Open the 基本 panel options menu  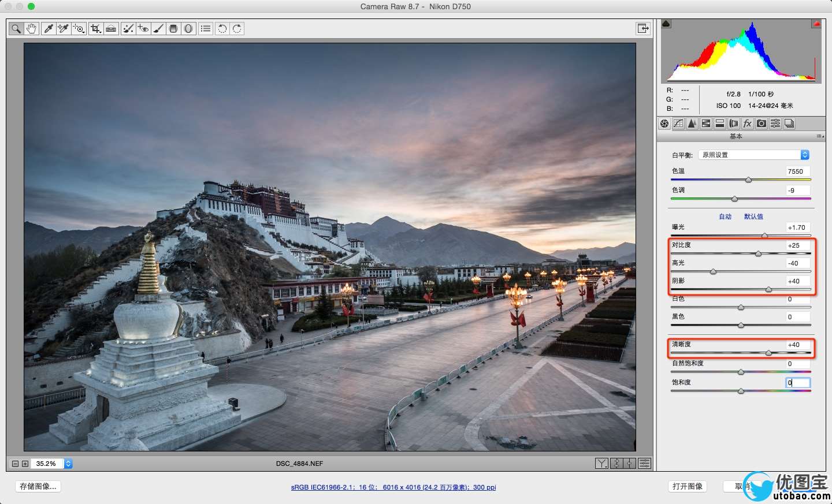click(820, 136)
